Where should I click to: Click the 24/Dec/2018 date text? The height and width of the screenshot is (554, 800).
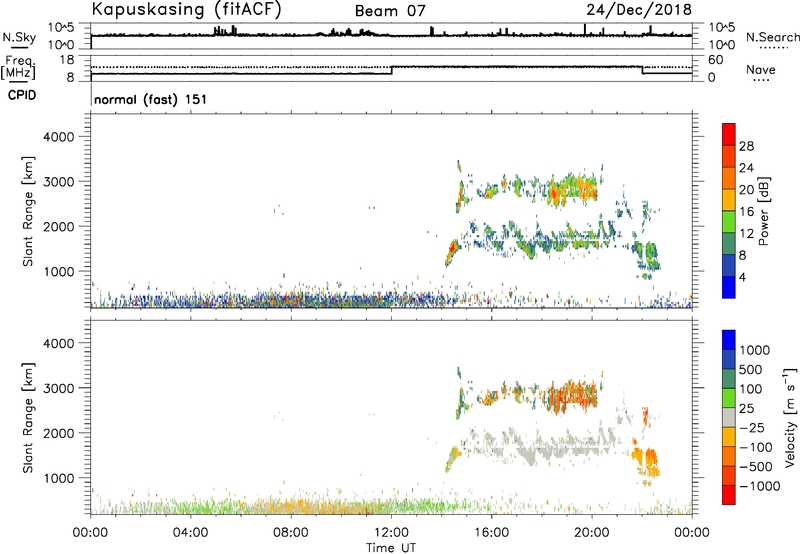pyautogui.click(x=639, y=10)
